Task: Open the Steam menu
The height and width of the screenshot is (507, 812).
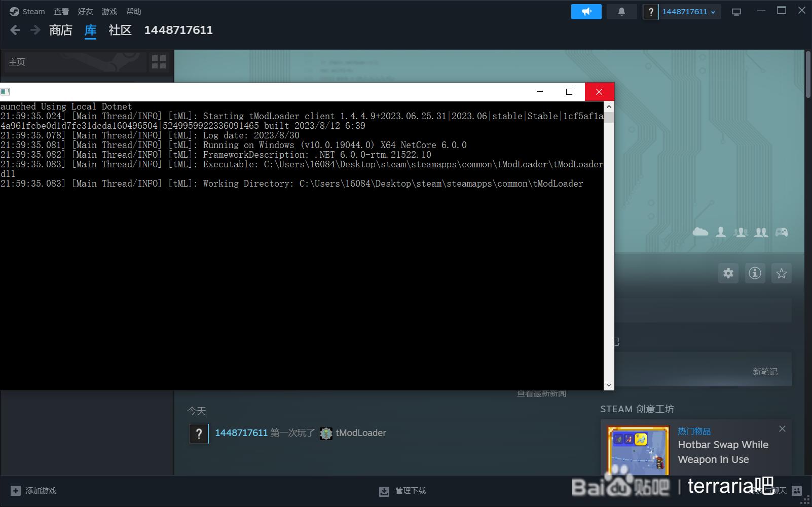Action: 27,11
